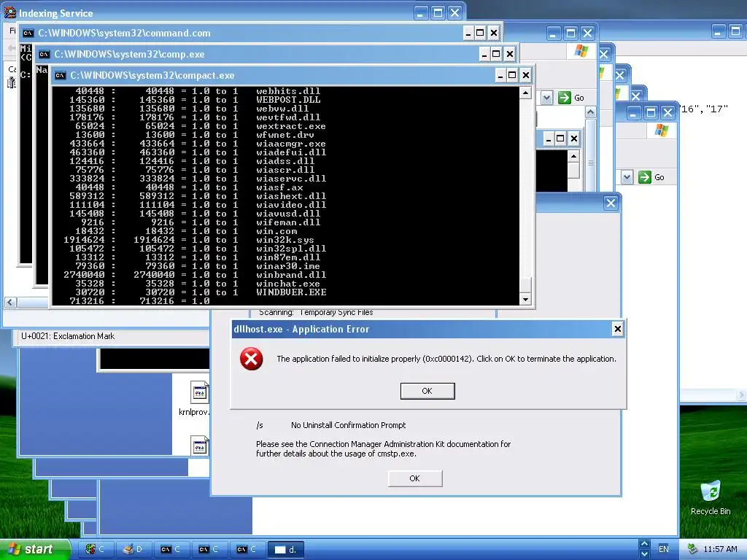Select the krnlprov file icon
Image resolution: width=747 pixels, height=560 pixels.
click(200, 392)
